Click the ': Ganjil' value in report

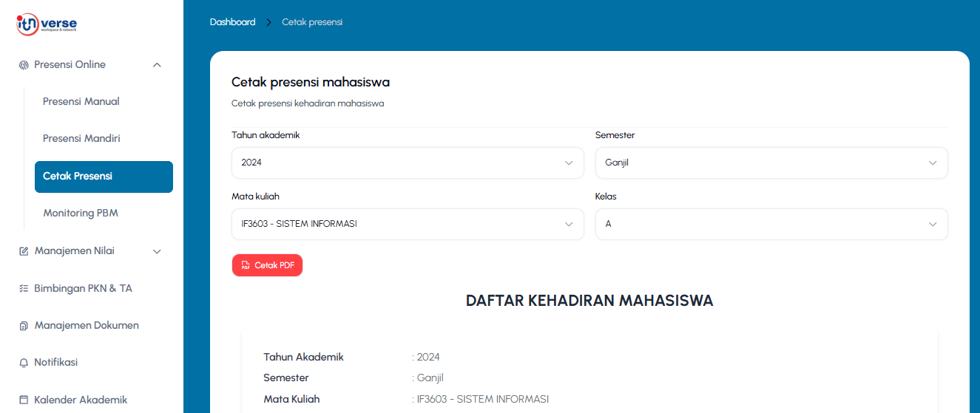pyautogui.click(x=428, y=378)
